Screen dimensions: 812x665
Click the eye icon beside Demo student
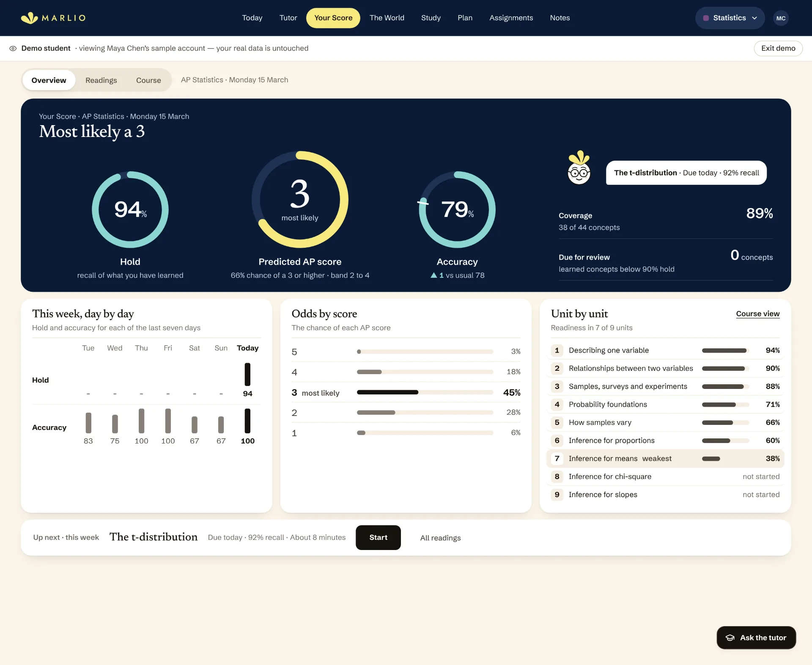click(x=13, y=48)
